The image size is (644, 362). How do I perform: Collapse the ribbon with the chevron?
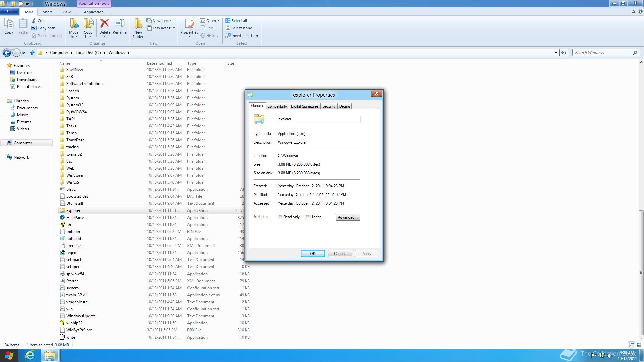[633, 12]
